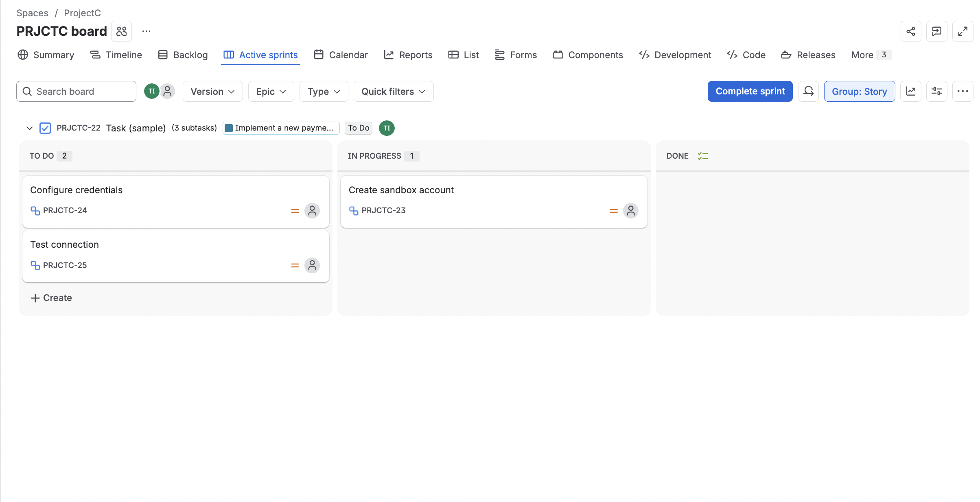Open the Releases tab

click(x=808, y=55)
